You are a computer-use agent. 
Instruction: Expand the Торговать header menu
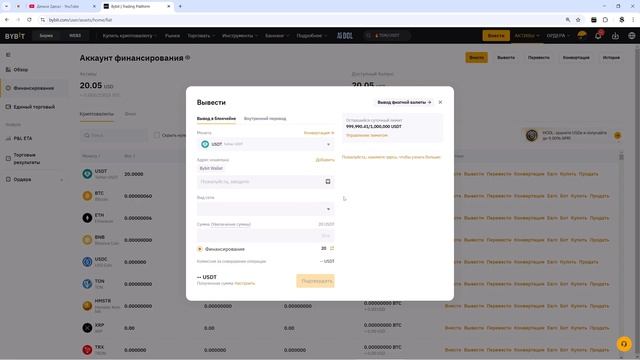click(x=201, y=36)
